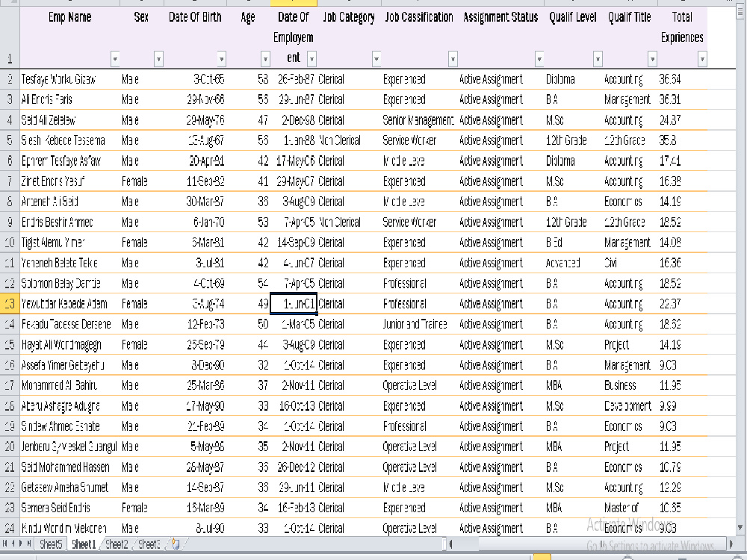747x560 pixels.
Task: Open the Sex column filter dropdown
Action: tap(158, 59)
